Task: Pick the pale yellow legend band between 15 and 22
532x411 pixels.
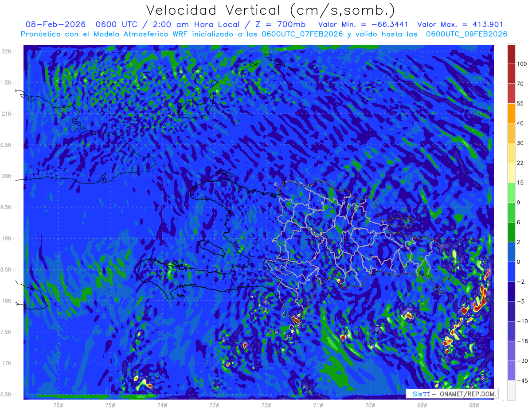Action: (x=511, y=172)
